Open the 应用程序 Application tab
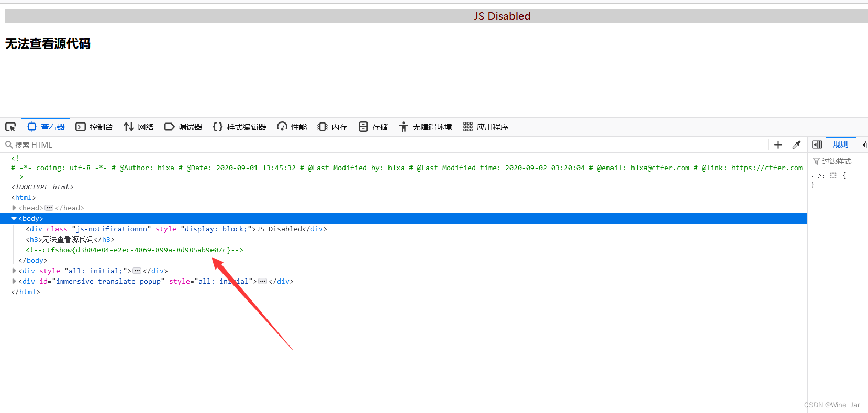The height and width of the screenshot is (413, 868). pyautogui.click(x=486, y=127)
